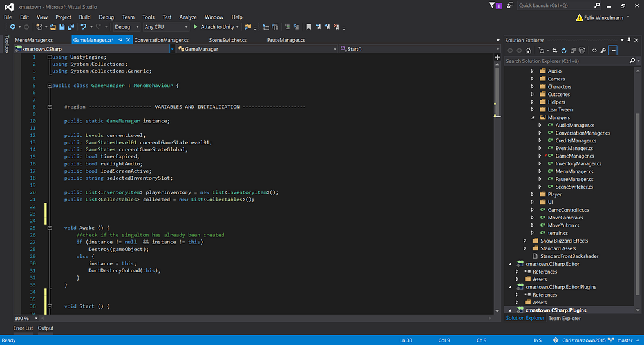Toggle the pin on the GameManager.cs tab
The width and height of the screenshot is (644, 345).
tap(120, 40)
